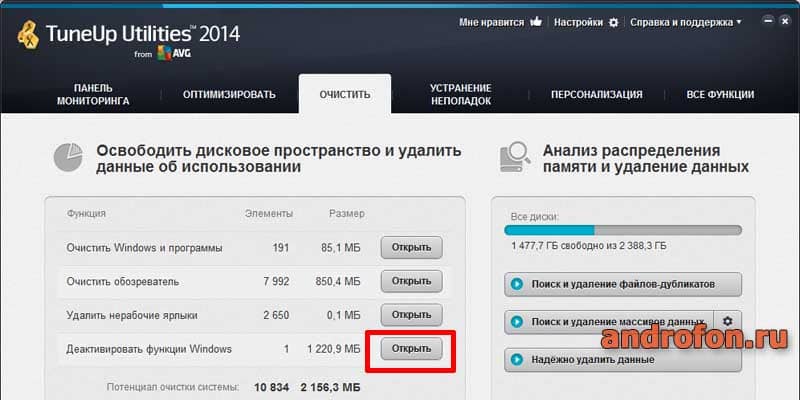Click the play icon for duplicate files search
This screenshot has width=800, height=400.
pos(517,284)
